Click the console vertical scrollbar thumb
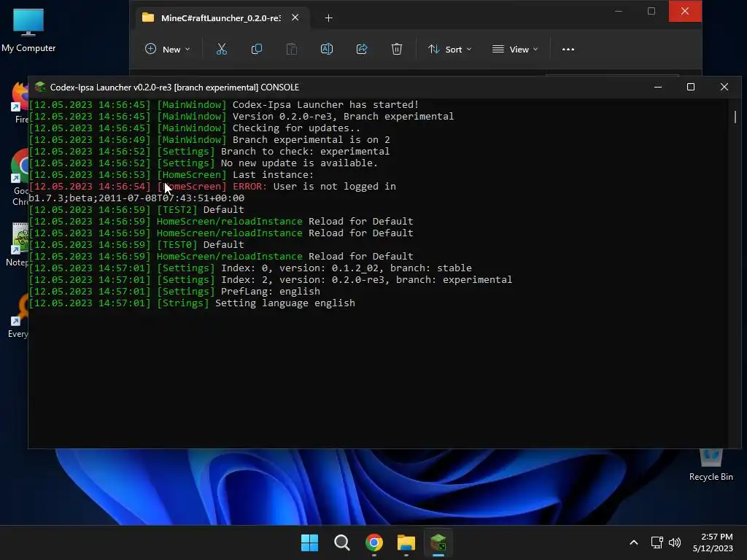 click(735, 117)
